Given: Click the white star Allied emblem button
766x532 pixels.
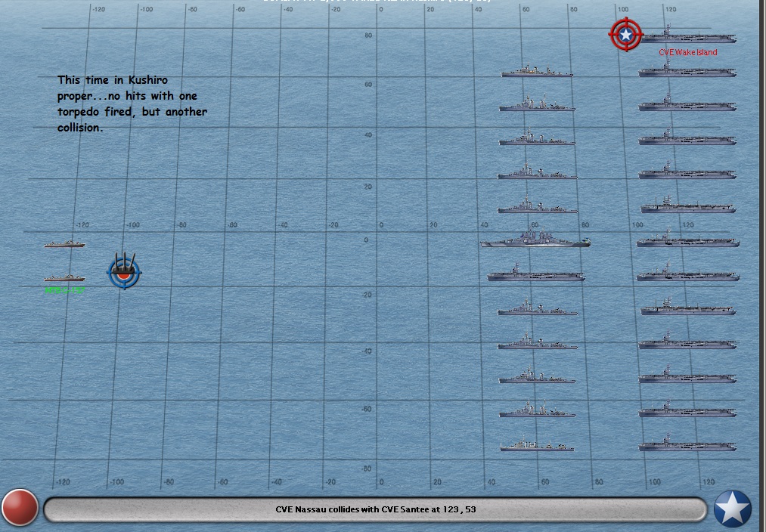Looking at the screenshot, I should click(732, 509).
